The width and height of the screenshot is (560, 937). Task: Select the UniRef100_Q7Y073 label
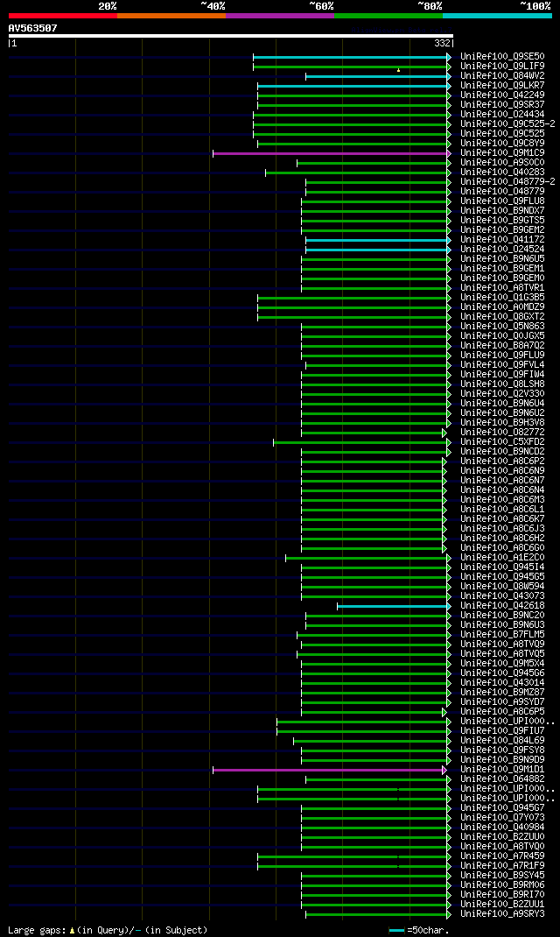tap(502, 818)
